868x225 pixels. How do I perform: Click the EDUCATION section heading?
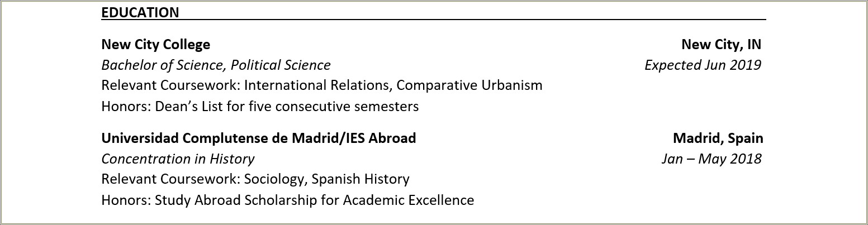pyautogui.click(x=140, y=12)
